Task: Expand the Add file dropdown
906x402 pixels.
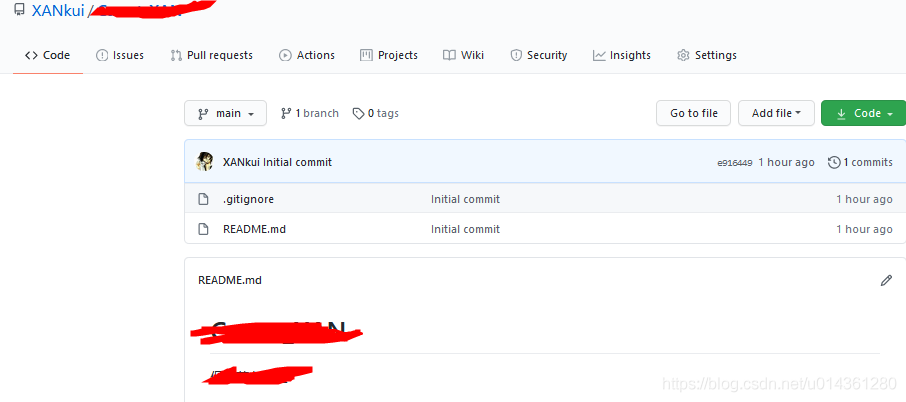Action: point(776,113)
